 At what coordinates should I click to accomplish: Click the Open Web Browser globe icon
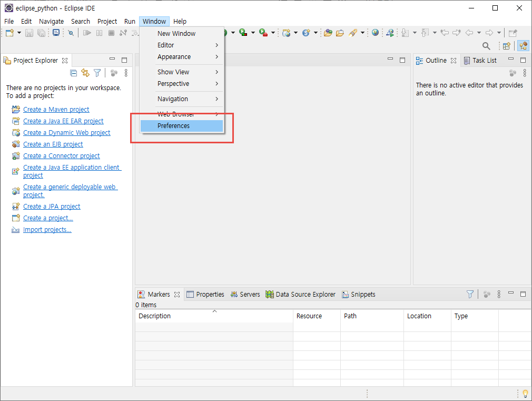pos(375,33)
